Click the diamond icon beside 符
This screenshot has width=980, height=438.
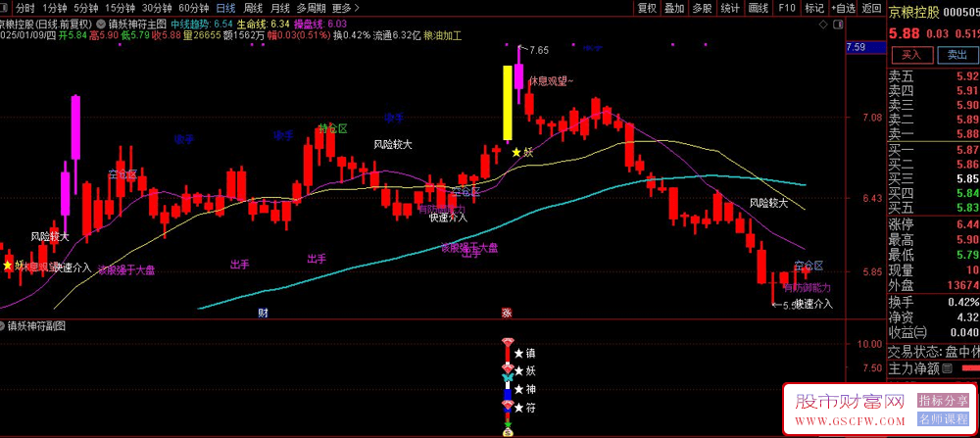coord(508,407)
